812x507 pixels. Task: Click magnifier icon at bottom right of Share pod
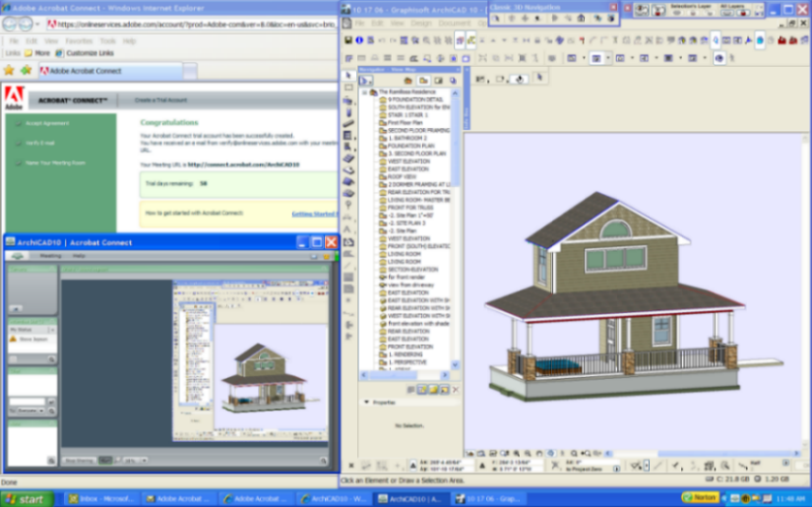click(323, 461)
